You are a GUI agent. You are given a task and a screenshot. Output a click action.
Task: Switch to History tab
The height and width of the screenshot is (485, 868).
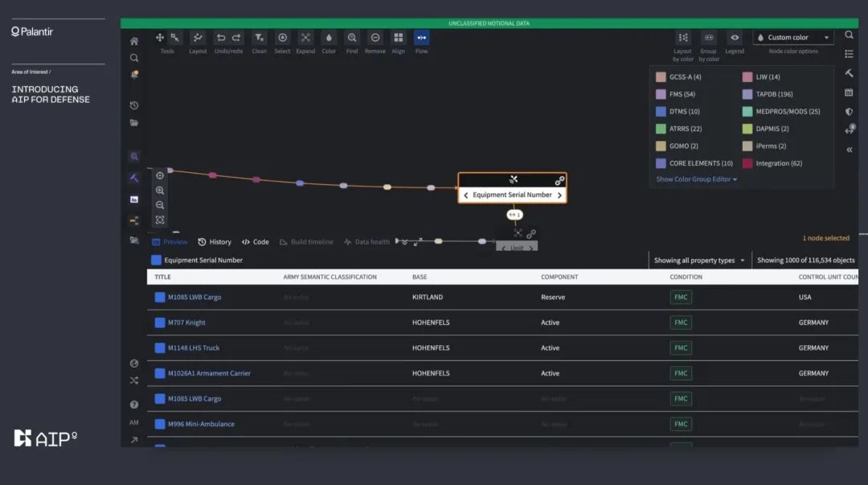click(215, 241)
